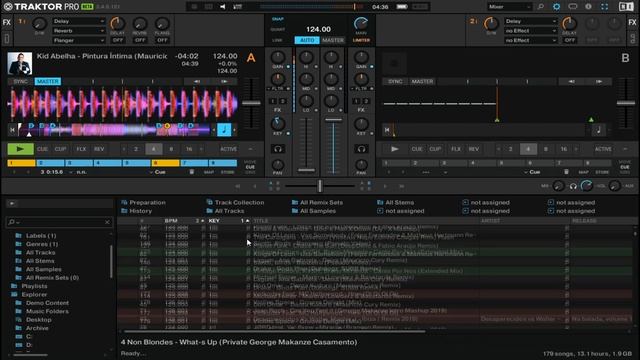Screen dimensions: 640x360
Task: Sort by KEY column header
Action: (x=214, y=220)
